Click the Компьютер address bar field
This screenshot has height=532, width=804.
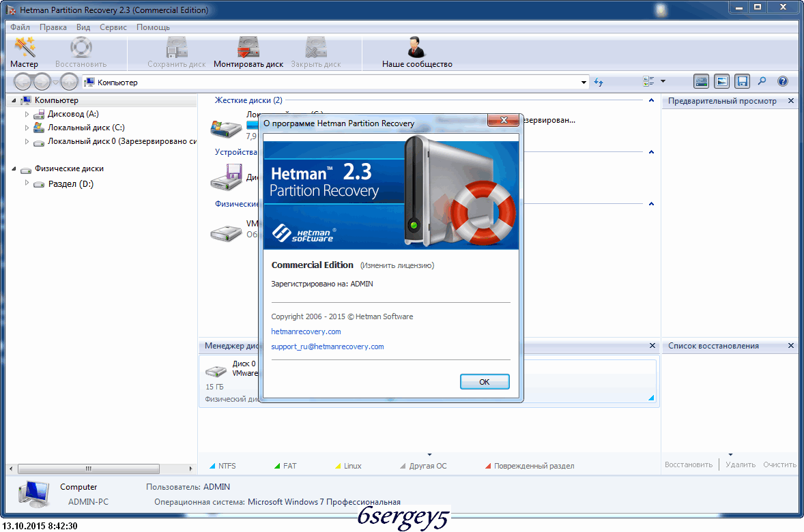(x=335, y=82)
